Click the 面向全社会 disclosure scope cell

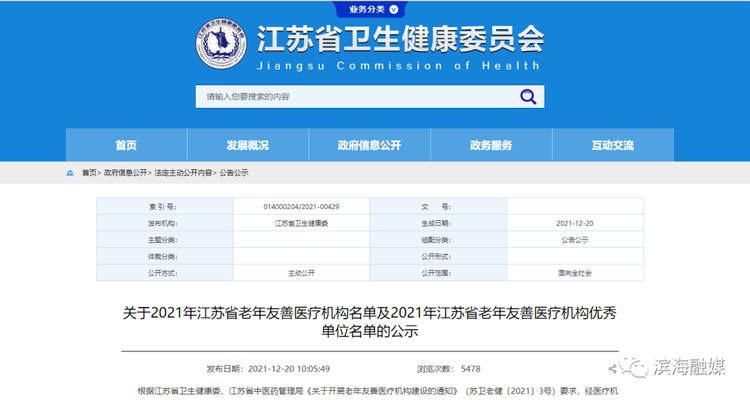pyautogui.click(x=575, y=273)
